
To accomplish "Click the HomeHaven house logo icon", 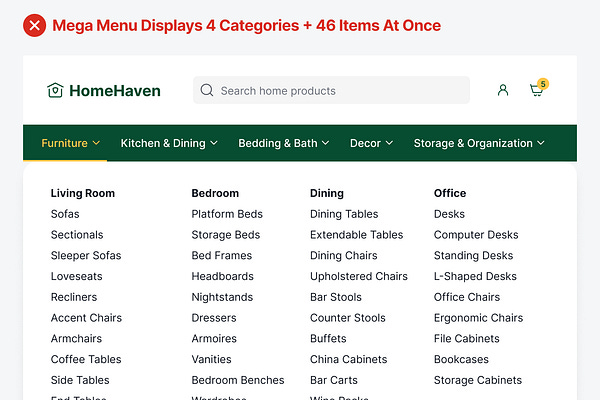I will pos(55,90).
